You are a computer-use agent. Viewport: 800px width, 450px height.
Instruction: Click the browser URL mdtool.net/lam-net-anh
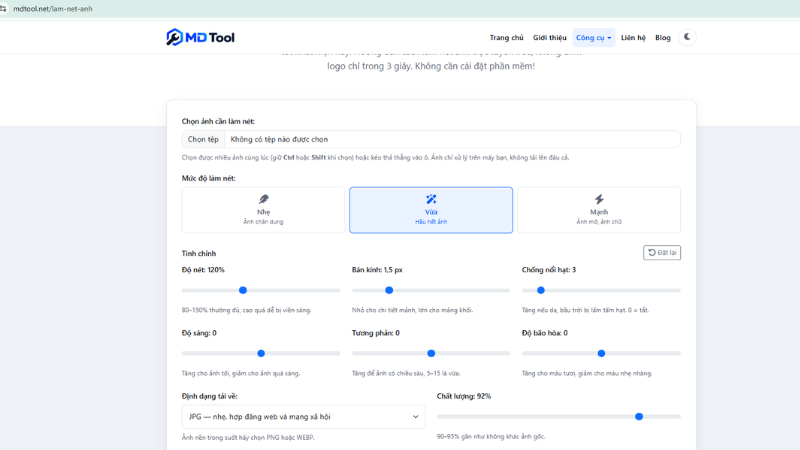coord(53,9)
